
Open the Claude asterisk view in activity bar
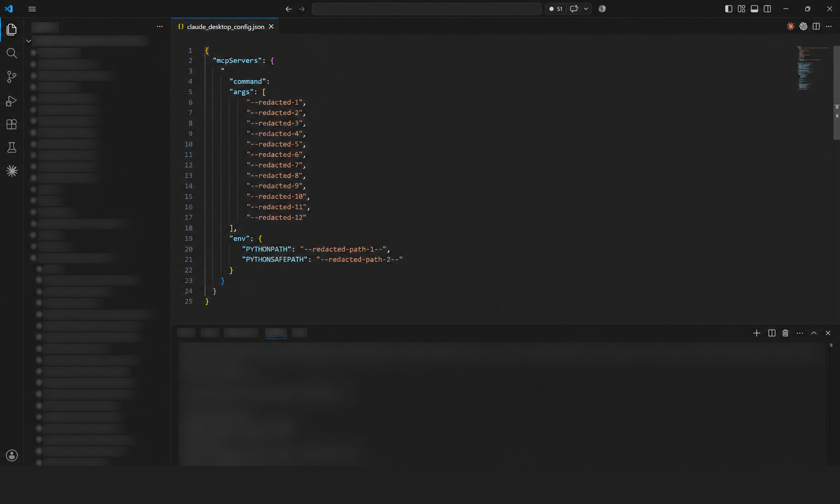[x=12, y=171]
